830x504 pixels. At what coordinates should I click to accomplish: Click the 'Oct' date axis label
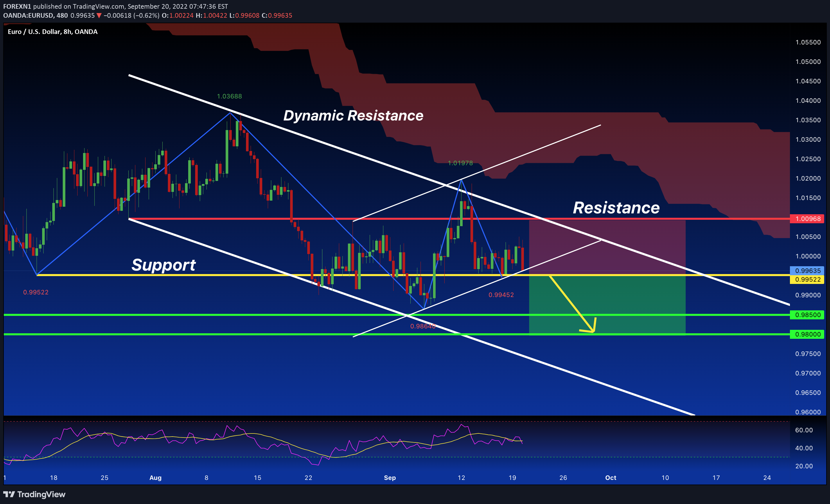[x=611, y=478]
